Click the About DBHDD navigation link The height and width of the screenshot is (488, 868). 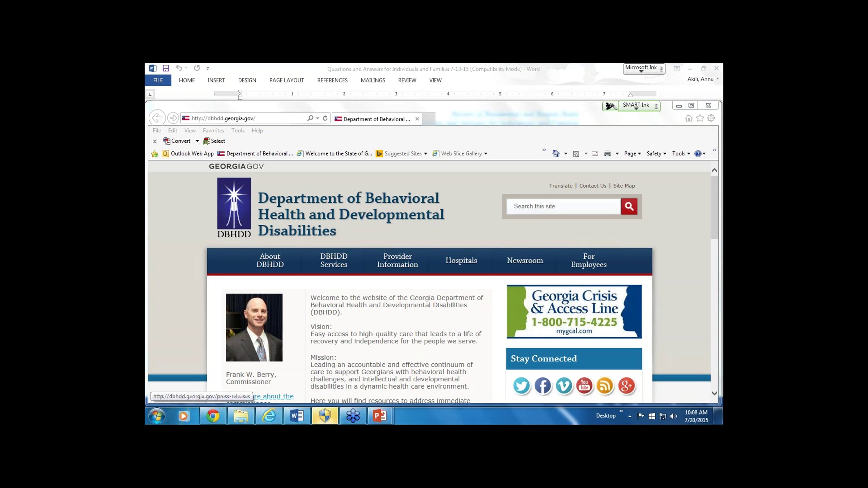(270, 261)
